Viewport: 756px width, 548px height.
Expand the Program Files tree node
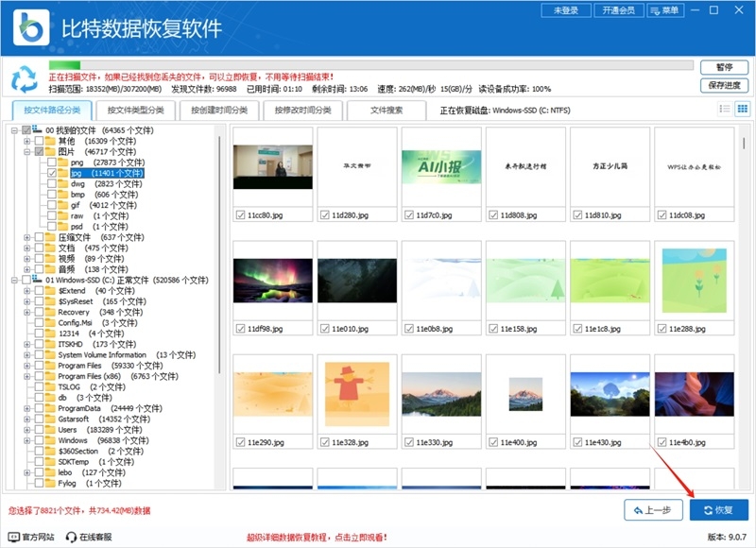[x=26, y=364]
